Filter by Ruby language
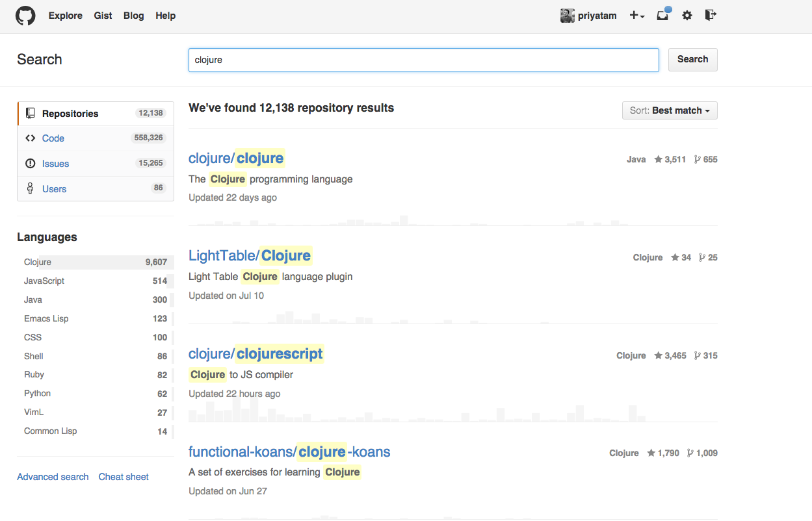This screenshot has width=812, height=521. 96,375
